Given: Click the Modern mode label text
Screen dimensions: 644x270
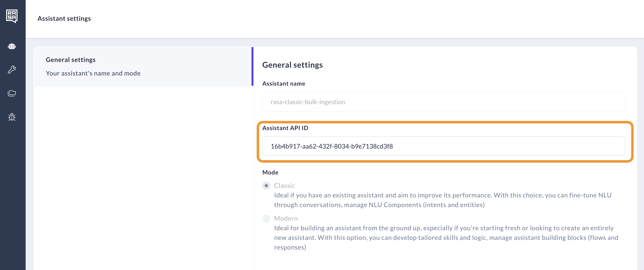Looking at the screenshot, I should (286, 218).
